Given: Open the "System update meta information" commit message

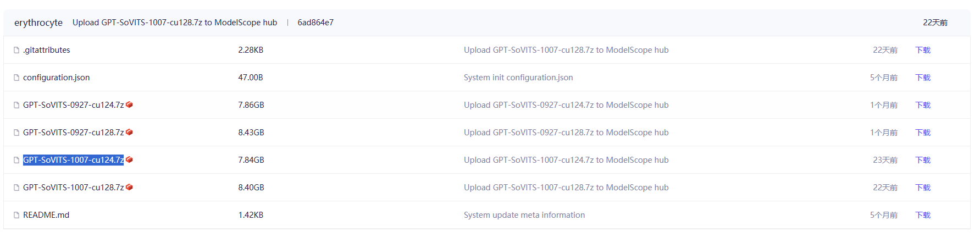Looking at the screenshot, I should click(524, 215).
